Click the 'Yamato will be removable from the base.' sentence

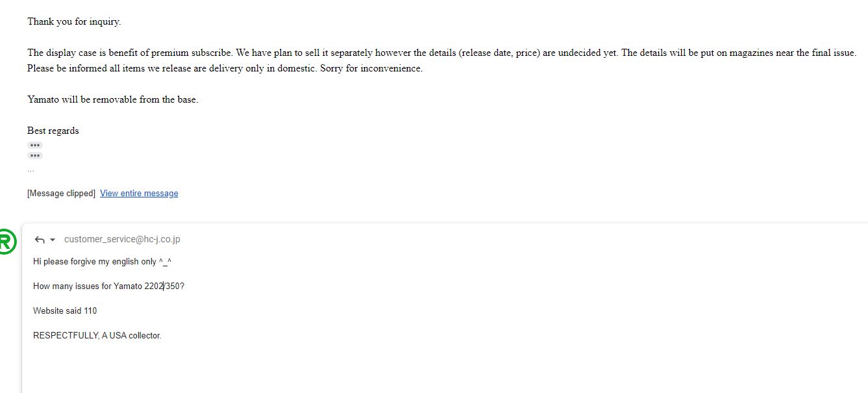pos(112,99)
